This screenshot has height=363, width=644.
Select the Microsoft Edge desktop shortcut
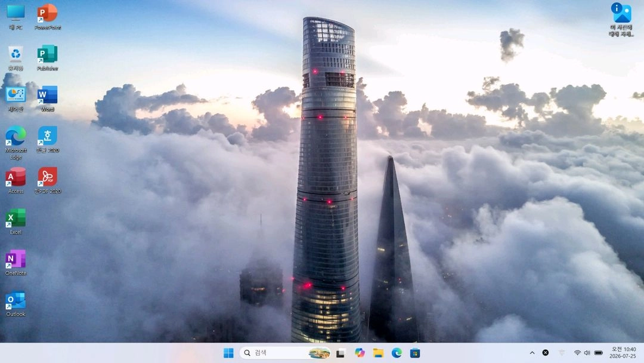click(x=16, y=143)
